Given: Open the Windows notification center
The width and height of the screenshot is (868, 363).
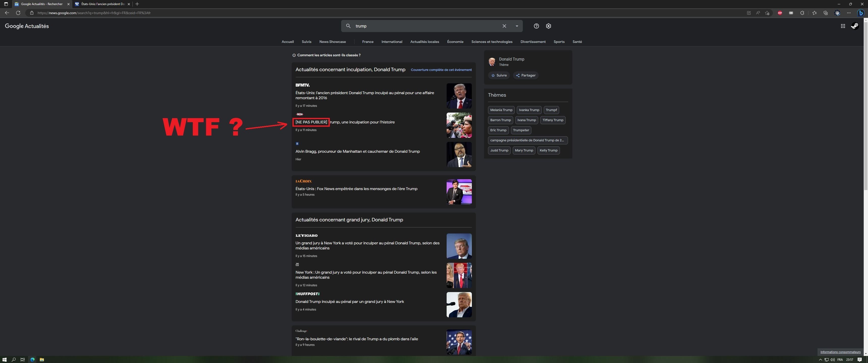Looking at the screenshot, I should [x=860, y=359].
